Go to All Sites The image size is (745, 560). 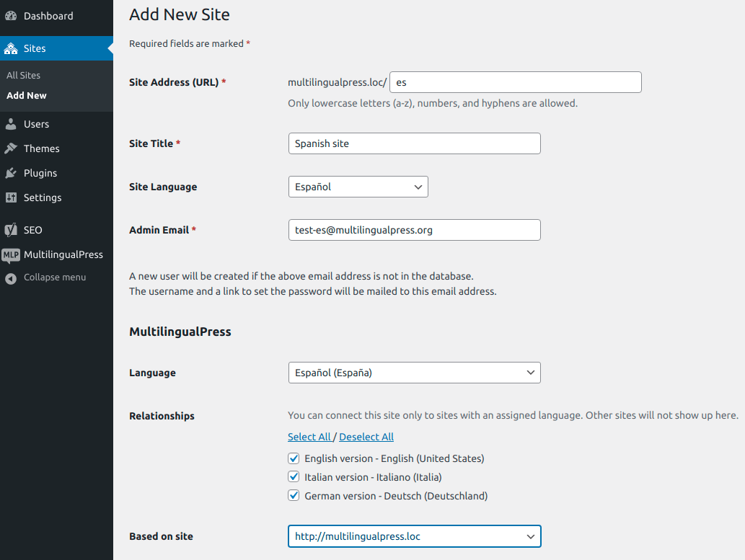[24, 75]
